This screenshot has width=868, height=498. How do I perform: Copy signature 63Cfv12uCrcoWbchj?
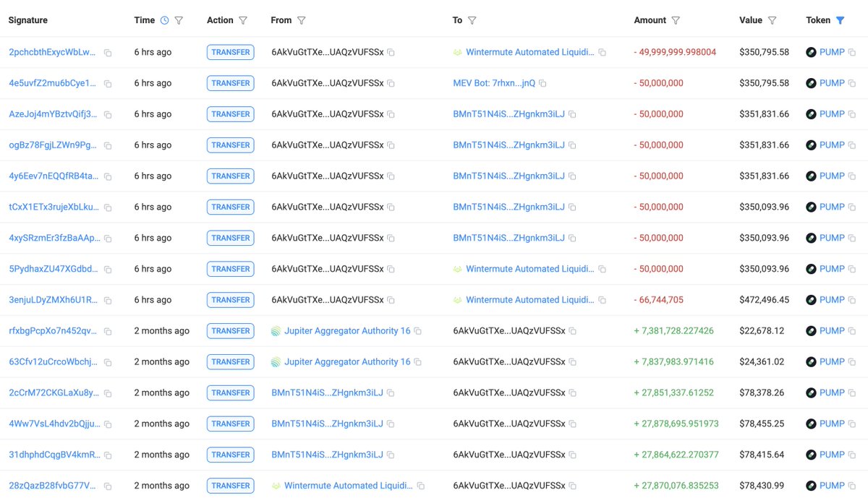[x=108, y=363]
